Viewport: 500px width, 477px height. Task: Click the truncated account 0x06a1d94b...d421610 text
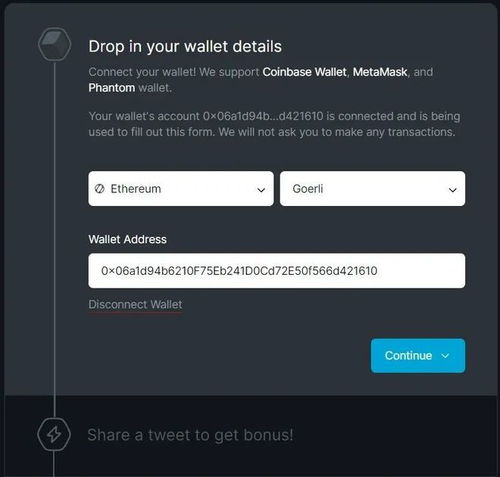[x=263, y=116]
